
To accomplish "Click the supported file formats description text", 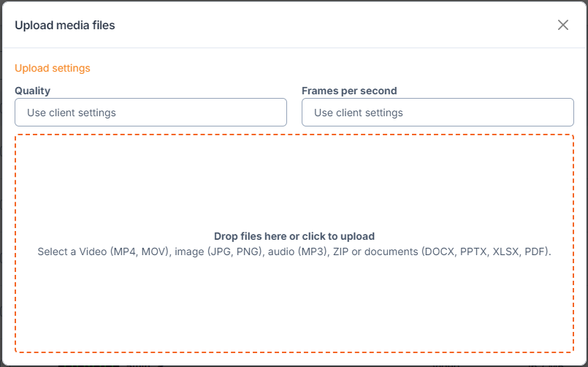I will [x=294, y=251].
